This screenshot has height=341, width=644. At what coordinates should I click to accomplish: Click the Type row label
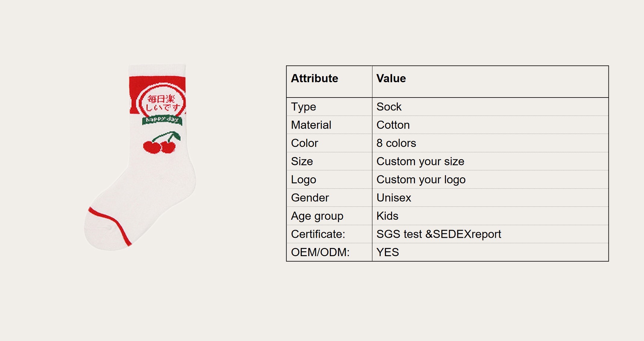pos(303,107)
